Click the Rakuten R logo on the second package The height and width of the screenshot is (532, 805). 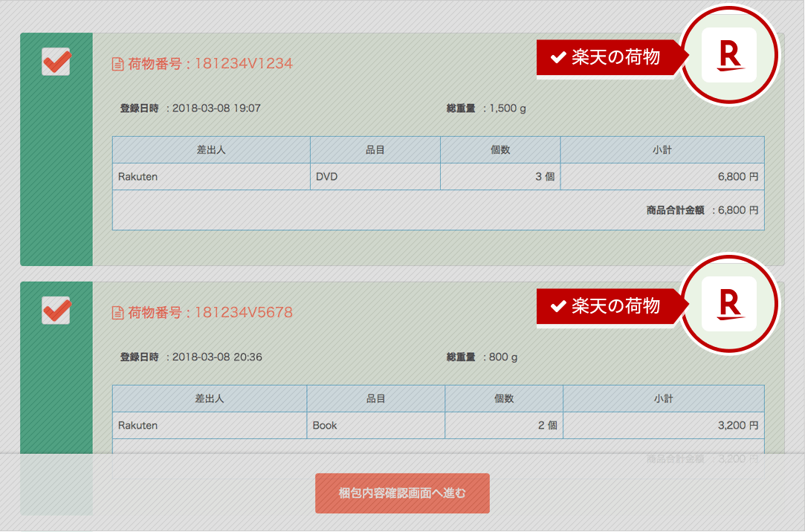[729, 304]
